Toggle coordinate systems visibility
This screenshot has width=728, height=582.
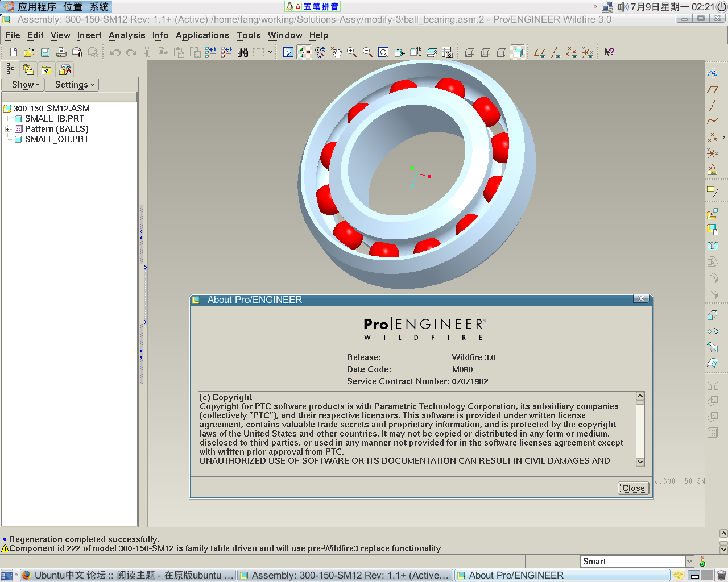click(588, 52)
